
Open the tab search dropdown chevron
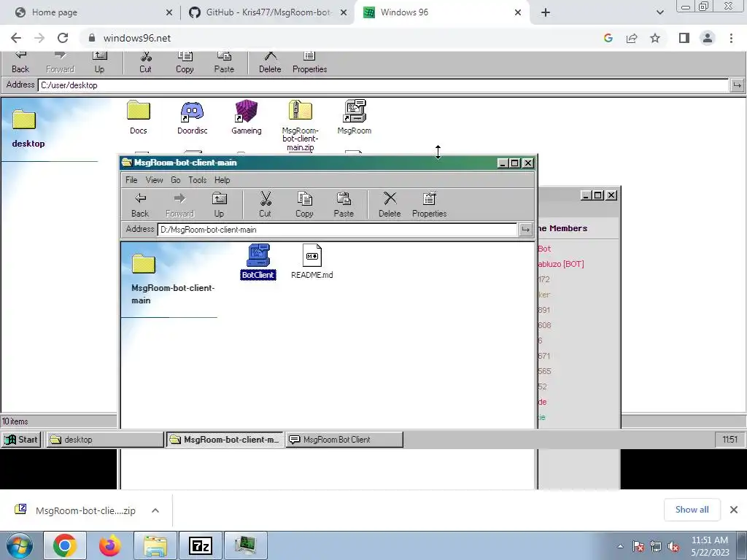click(659, 13)
